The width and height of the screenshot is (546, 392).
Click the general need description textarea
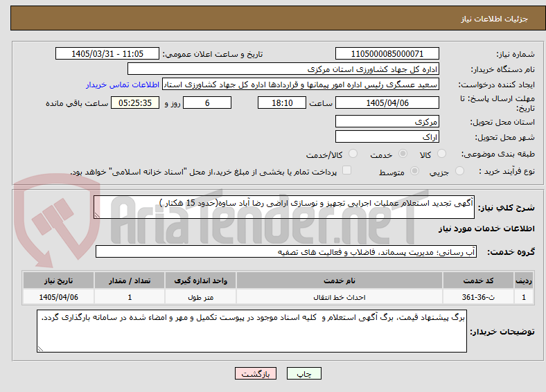pos(284,207)
